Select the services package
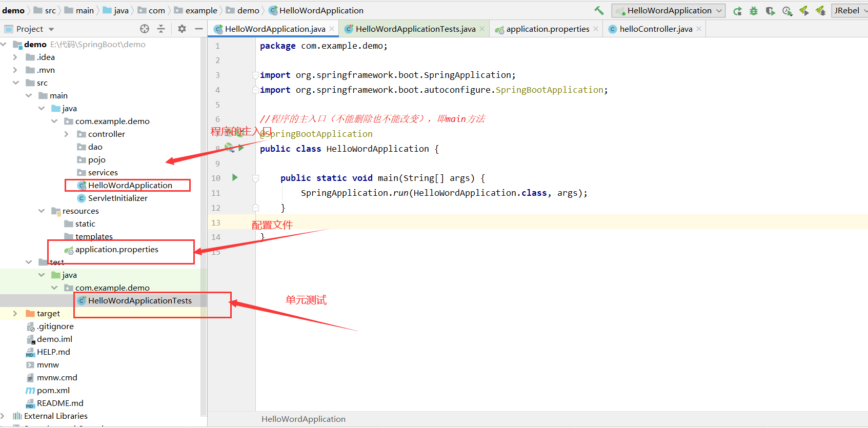This screenshot has width=868, height=428. point(103,173)
